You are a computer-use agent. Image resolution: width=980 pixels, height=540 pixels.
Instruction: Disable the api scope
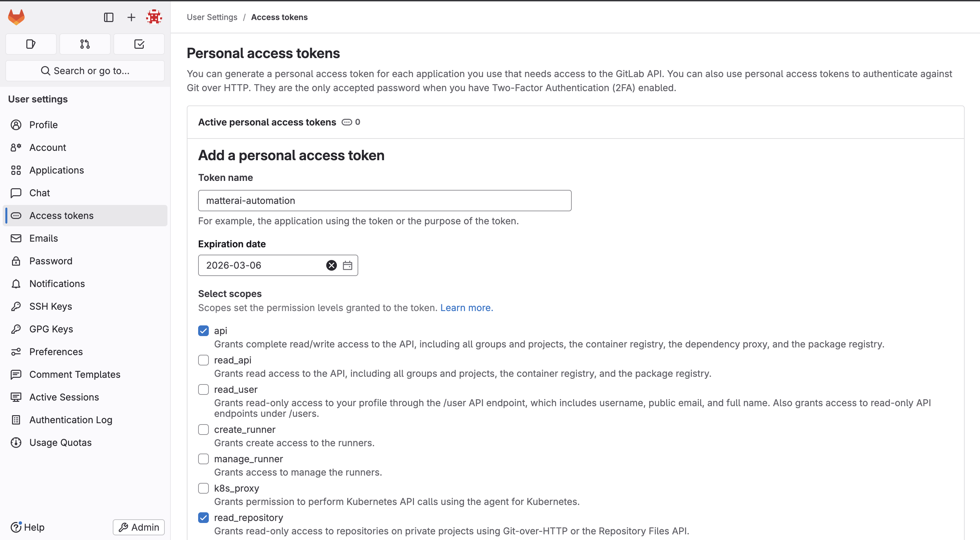203,331
